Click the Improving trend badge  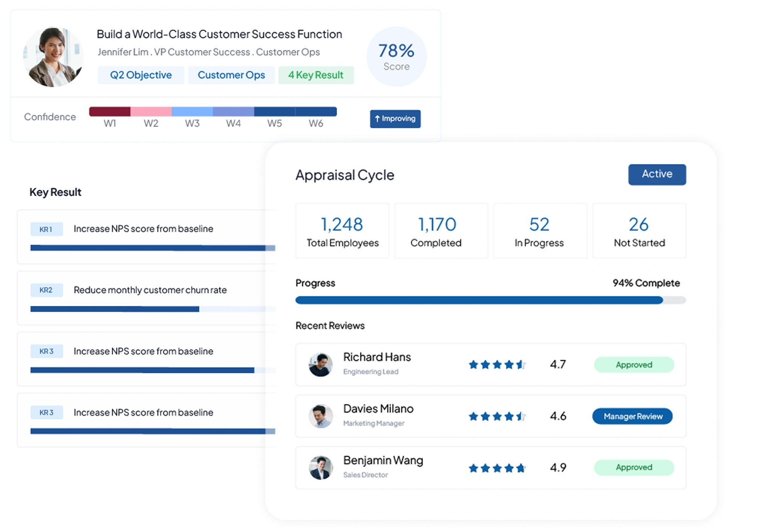pyautogui.click(x=395, y=119)
